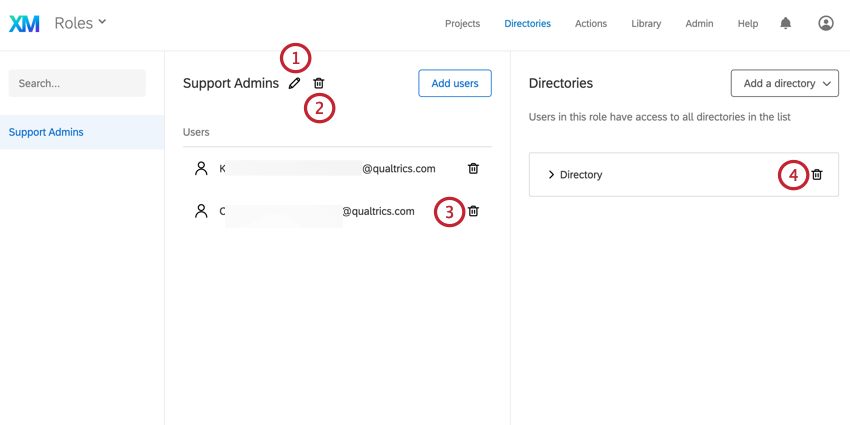Navigate to the Library page
850x425 pixels.
pyautogui.click(x=646, y=24)
